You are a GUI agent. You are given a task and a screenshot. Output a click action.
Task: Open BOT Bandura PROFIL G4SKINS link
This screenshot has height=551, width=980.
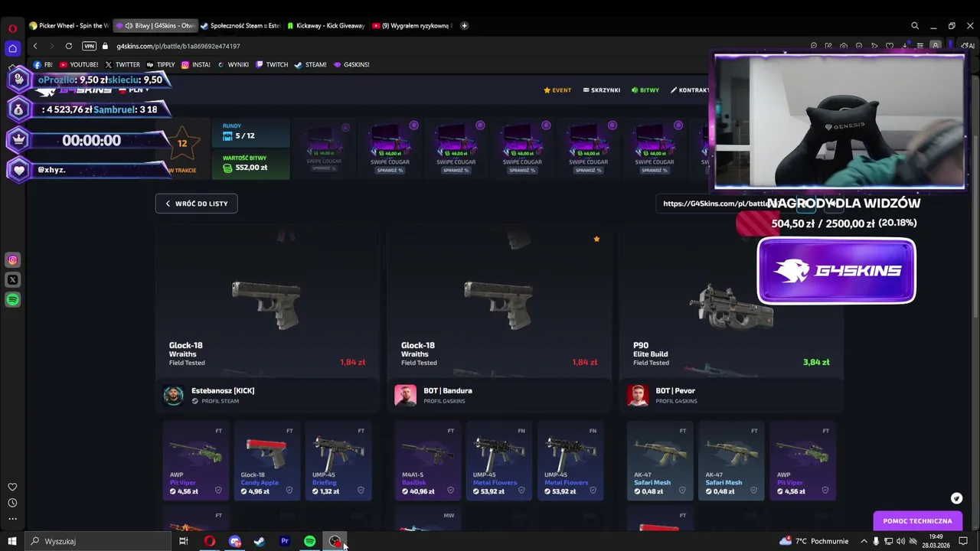[444, 401]
